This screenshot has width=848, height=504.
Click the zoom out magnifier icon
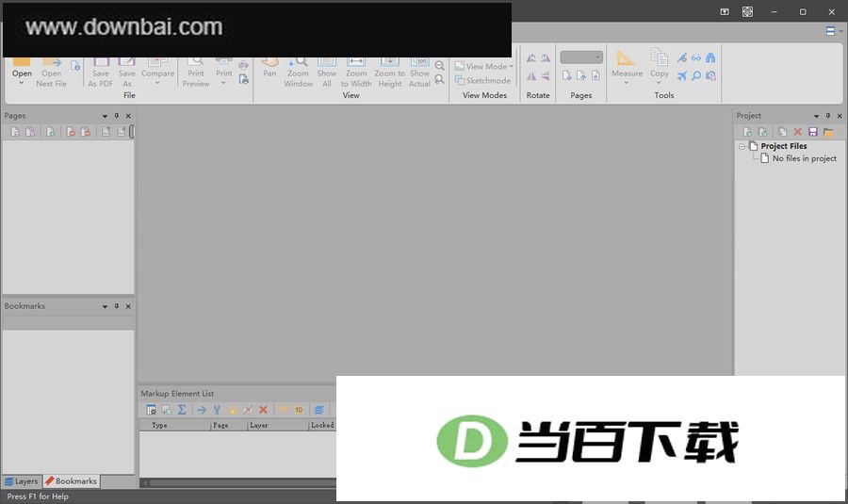[x=440, y=66]
